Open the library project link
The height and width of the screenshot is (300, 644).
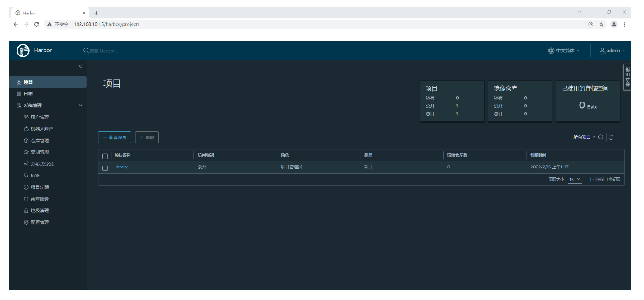pos(121,167)
